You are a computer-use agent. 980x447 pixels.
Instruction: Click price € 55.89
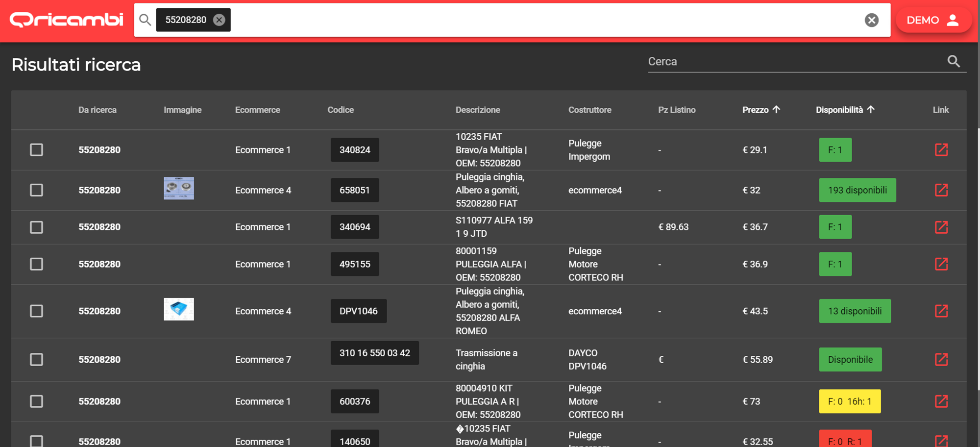pyautogui.click(x=758, y=359)
